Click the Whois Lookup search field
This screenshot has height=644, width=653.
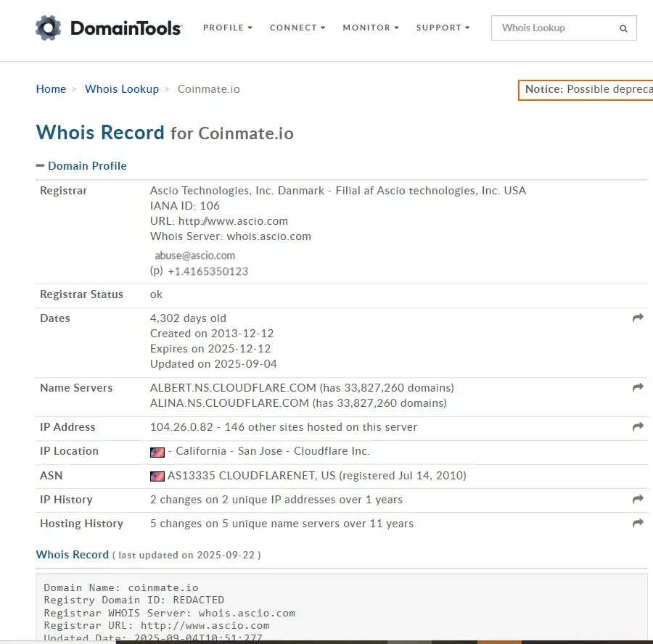pos(564,28)
